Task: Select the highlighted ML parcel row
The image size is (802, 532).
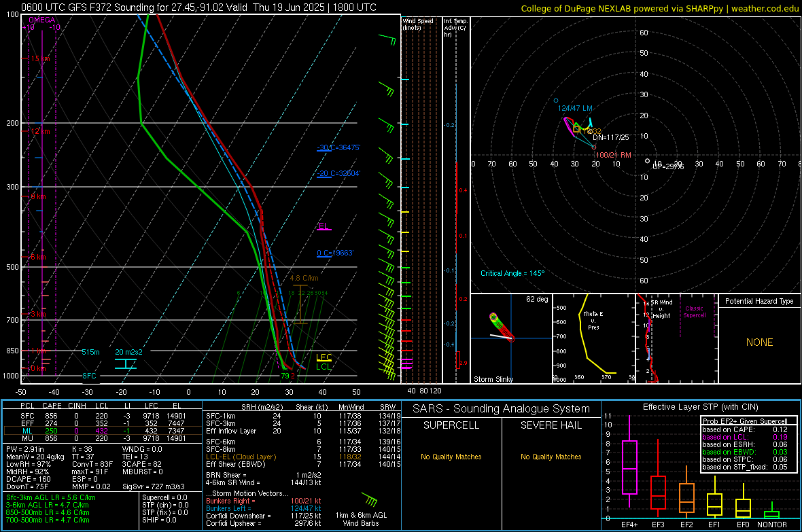Action: 102,431
